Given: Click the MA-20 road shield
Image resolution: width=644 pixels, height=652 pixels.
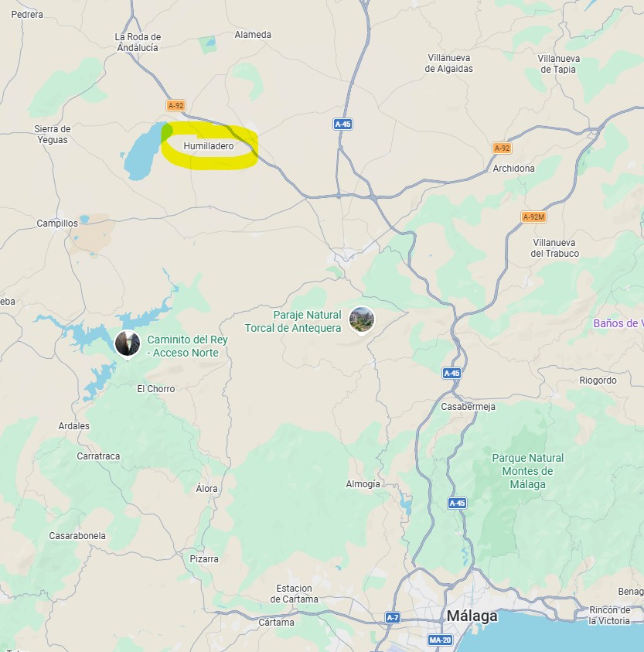Looking at the screenshot, I should [440, 640].
